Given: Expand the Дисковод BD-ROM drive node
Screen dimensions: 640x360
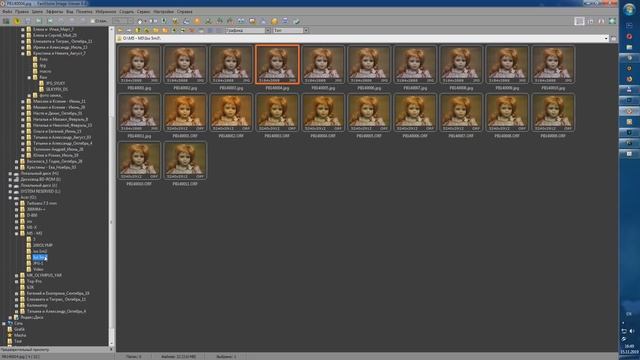Looking at the screenshot, I should (x=10, y=180).
